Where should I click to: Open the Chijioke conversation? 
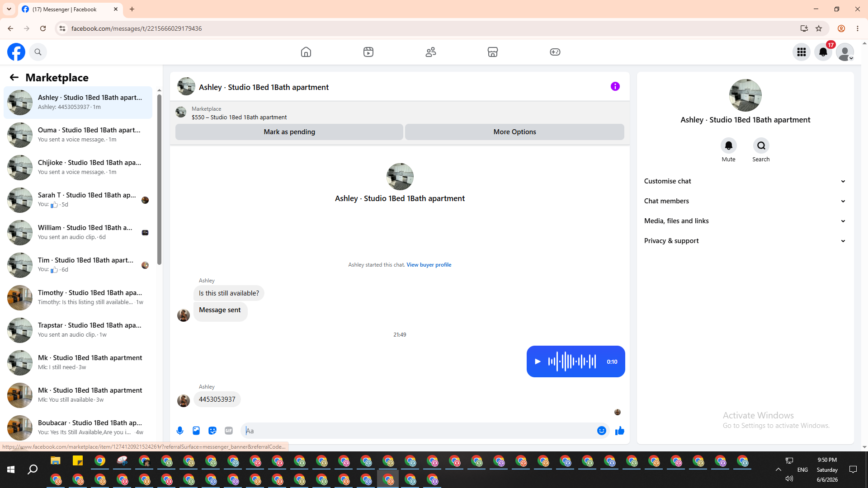[x=78, y=167]
